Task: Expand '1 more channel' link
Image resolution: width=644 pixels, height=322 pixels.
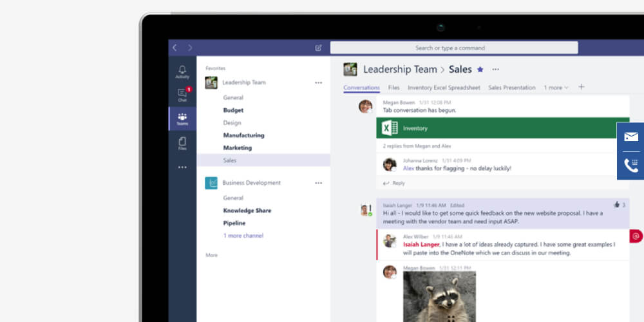Action: click(x=243, y=236)
